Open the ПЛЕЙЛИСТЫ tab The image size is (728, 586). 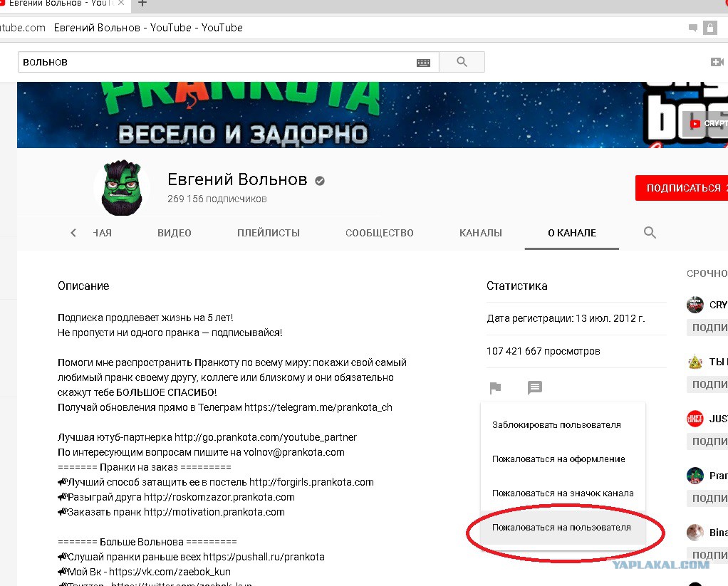[269, 233]
